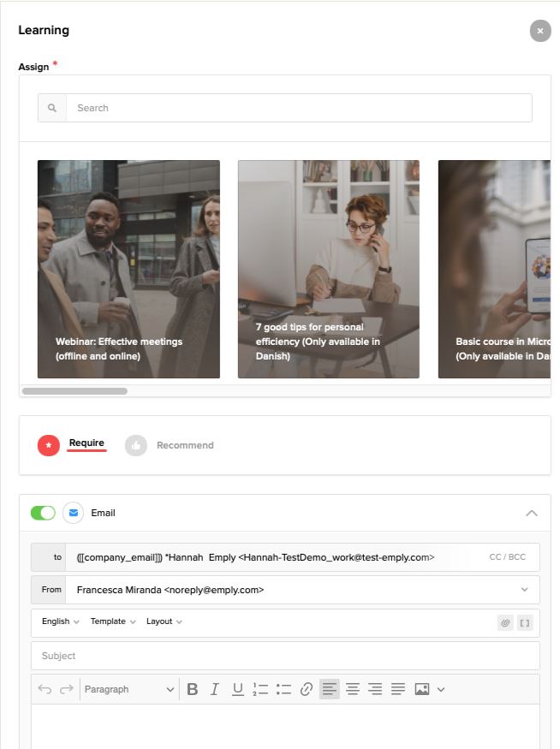This screenshot has width=560, height=749.
Task: Click the horizontal course list scrollbar
Action: [x=74, y=391]
